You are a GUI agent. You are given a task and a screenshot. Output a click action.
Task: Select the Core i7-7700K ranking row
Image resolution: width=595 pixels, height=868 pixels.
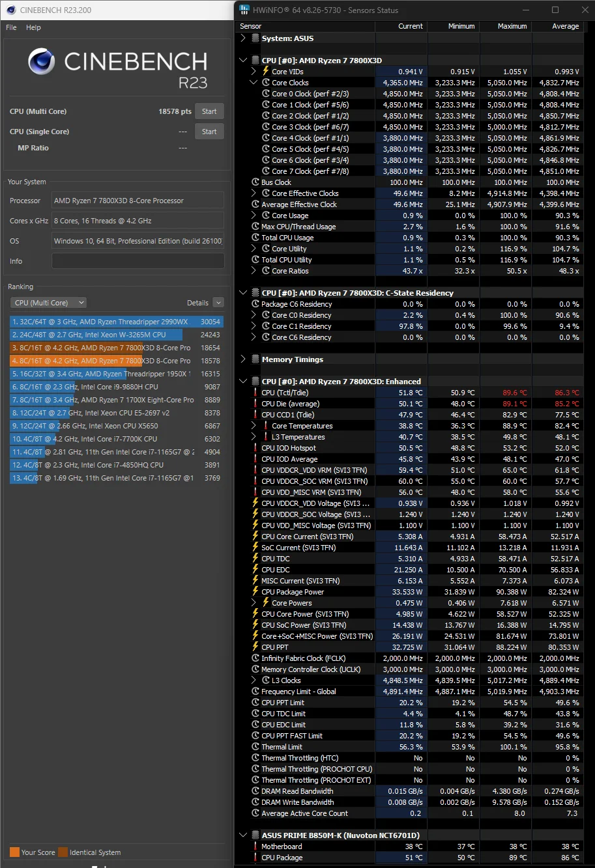click(x=117, y=439)
